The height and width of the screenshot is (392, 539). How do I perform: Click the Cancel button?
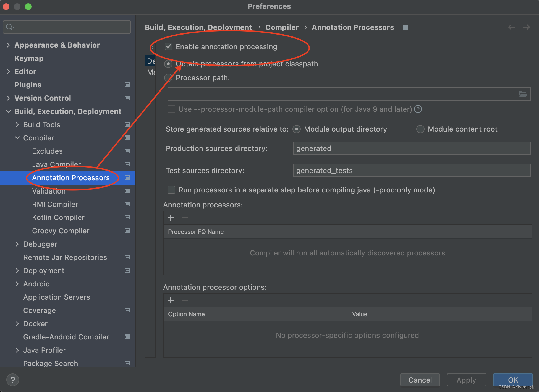pyautogui.click(x=420, y=380)
